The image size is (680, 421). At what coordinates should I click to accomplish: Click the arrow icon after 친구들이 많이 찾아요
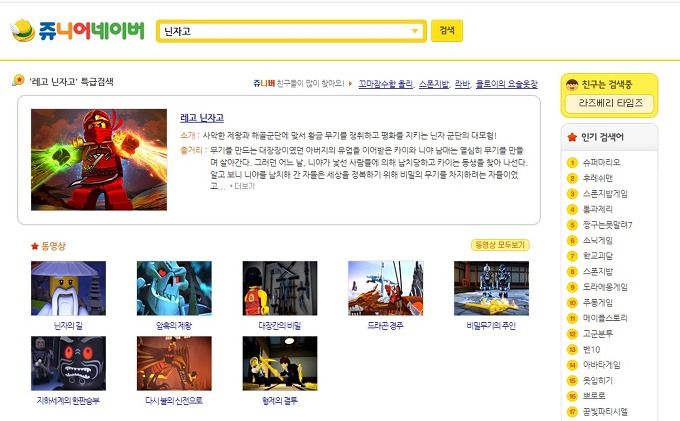(x=351, y=84)
